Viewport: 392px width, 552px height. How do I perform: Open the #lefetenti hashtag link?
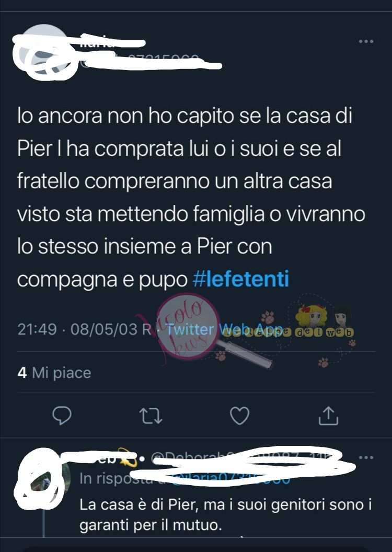(241, 279)
